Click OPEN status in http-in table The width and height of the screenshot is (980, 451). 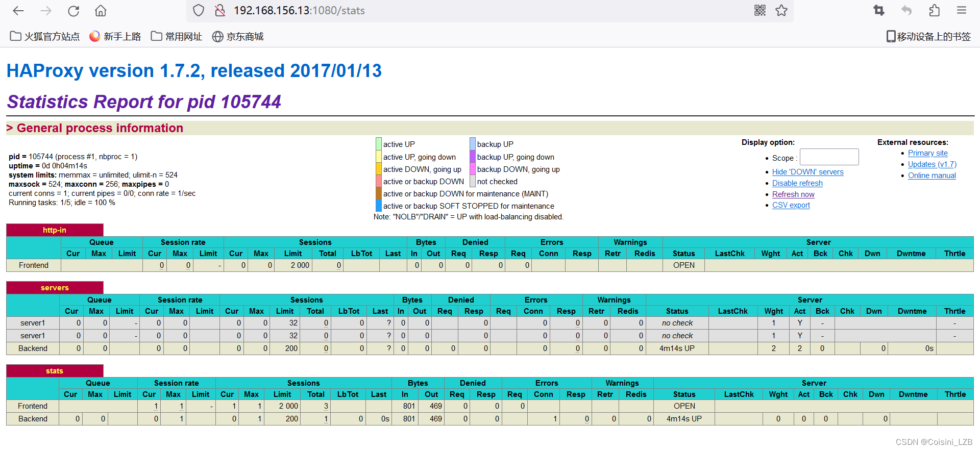(x=684, y=265)
